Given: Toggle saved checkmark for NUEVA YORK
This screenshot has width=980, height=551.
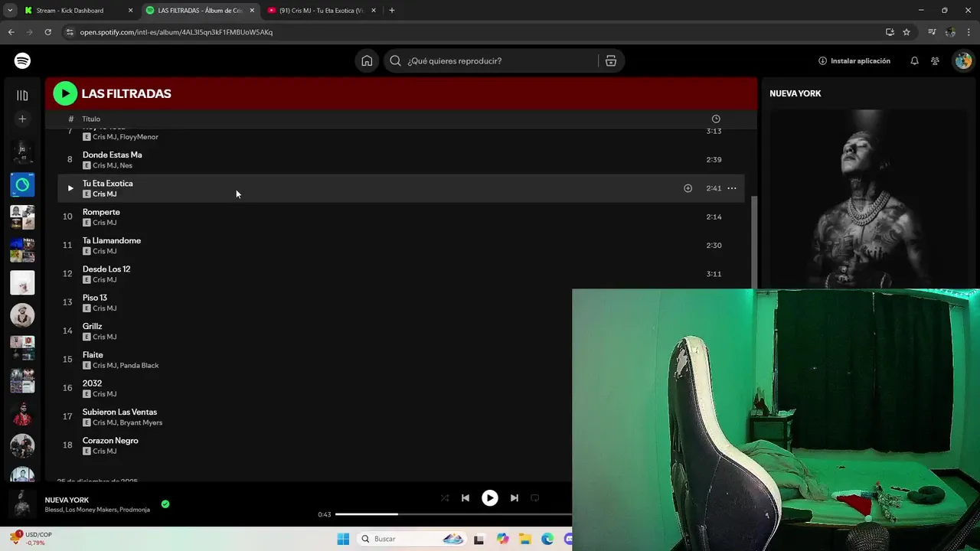Looking at the screenshot, I should pos(165,504).
